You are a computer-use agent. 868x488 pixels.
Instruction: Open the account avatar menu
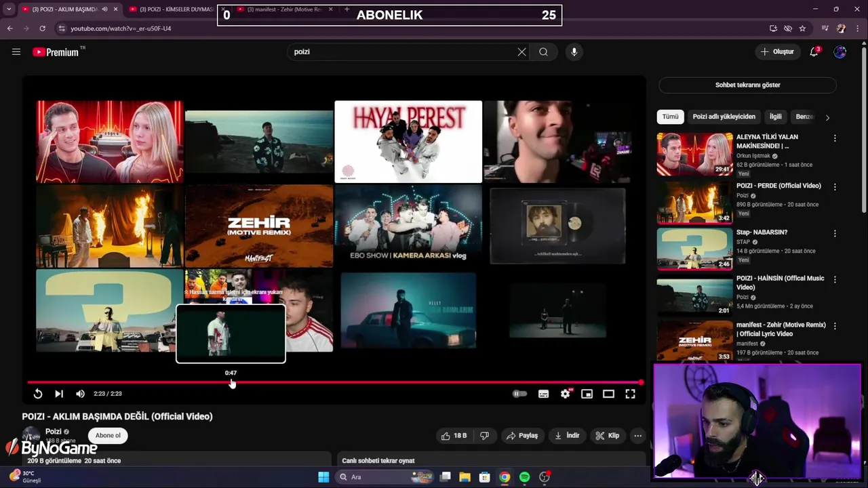[840, 52]
